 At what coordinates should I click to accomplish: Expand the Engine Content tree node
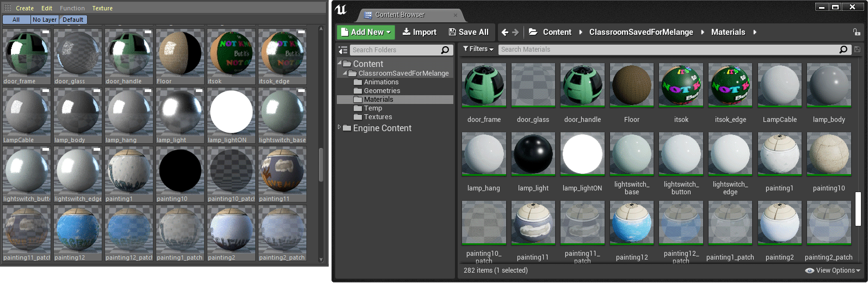pyautogui.click(x=339, y=127)
